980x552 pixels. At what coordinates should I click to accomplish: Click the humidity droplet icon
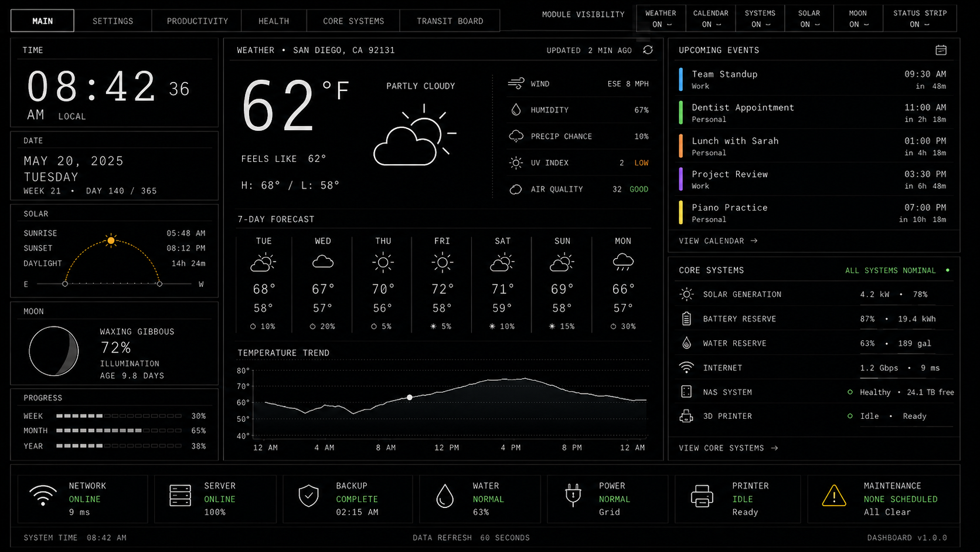(516, 110)
